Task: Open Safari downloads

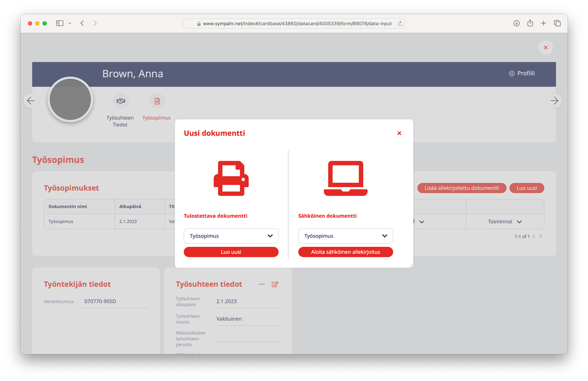Action: [517, 23]
